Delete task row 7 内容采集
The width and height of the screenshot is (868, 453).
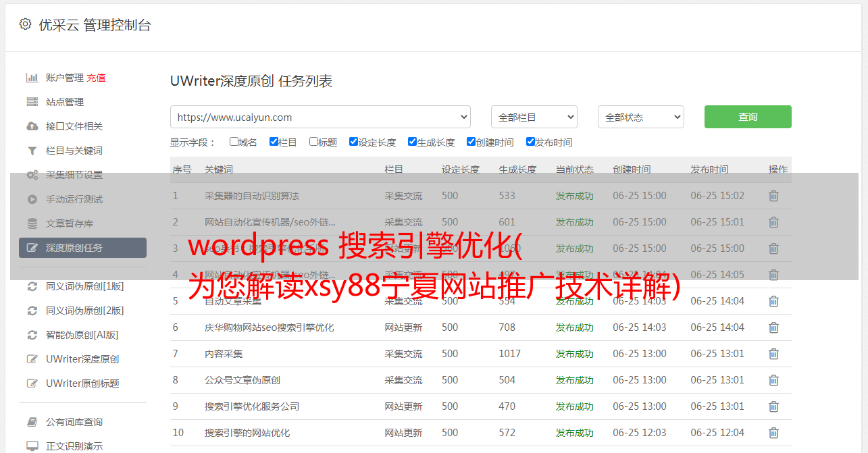[773, 354]
